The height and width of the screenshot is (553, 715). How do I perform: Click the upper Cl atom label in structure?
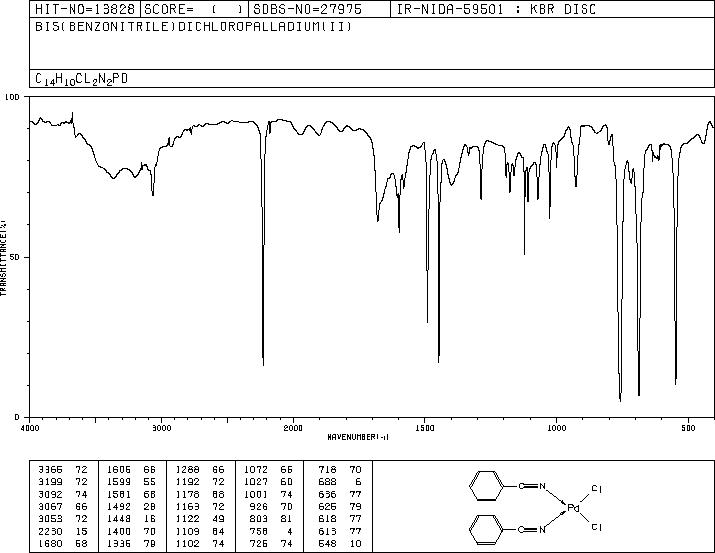pos(597,489)
